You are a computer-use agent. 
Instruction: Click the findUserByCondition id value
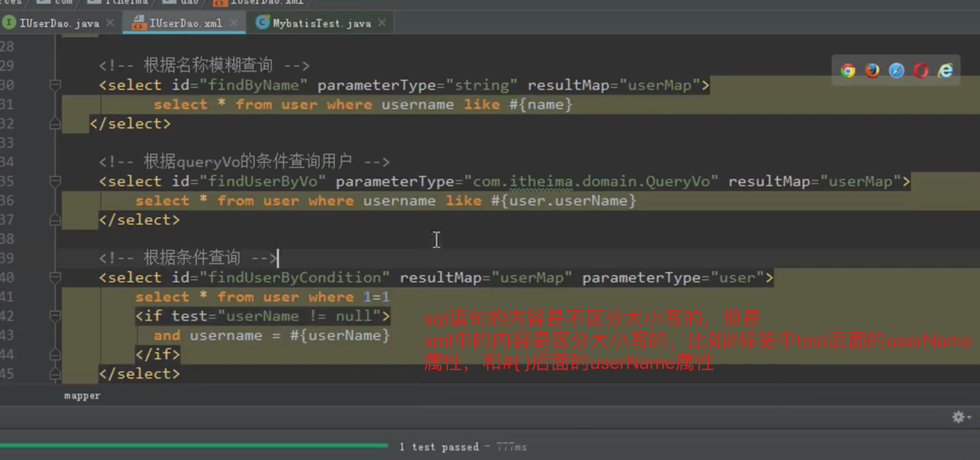(294, 278)
